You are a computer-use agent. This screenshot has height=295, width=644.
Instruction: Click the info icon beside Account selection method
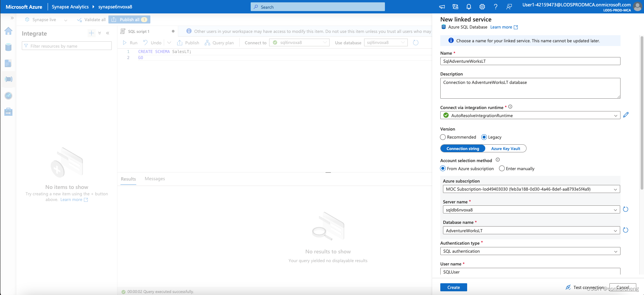(x=498, y=160)
